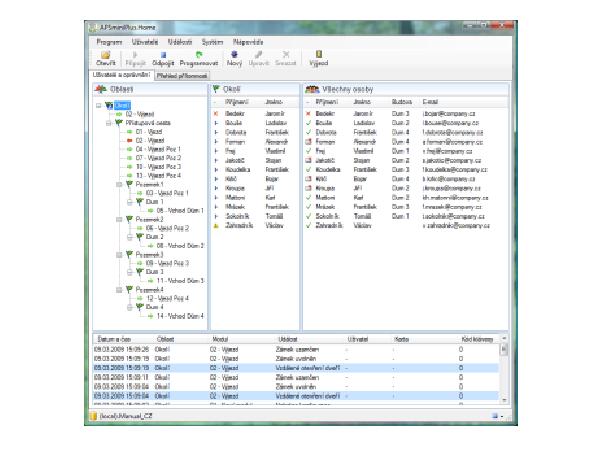Select the Uživatelé a oprávnění tab
The width and height of the screenshot is (600, 450).
point(122,75)
